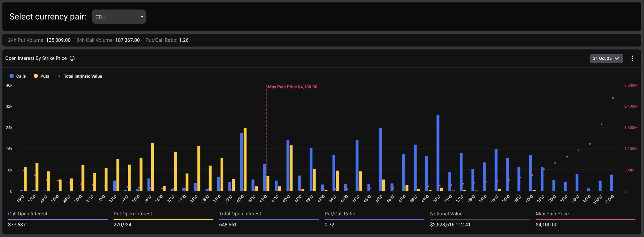This screenshot has height=237, width=644.
Task: Click the Max Pain Price marker label on chart
Action: tap(292, 87)
